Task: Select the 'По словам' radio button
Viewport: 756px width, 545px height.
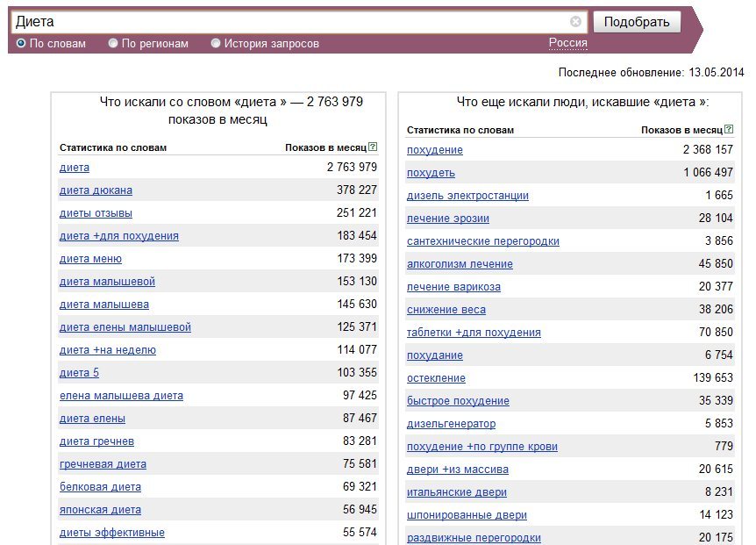Action: pyautogui.click(x=21, y=43)
